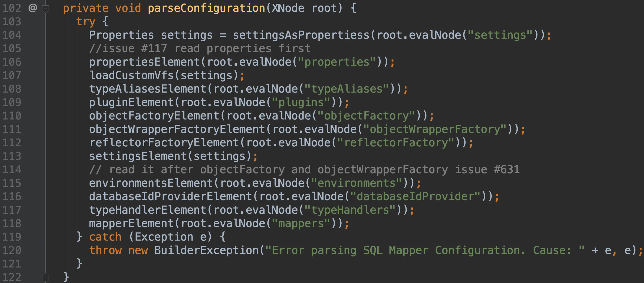
Task: Click the reflectorFactoryElement method call
Action: 164,143
